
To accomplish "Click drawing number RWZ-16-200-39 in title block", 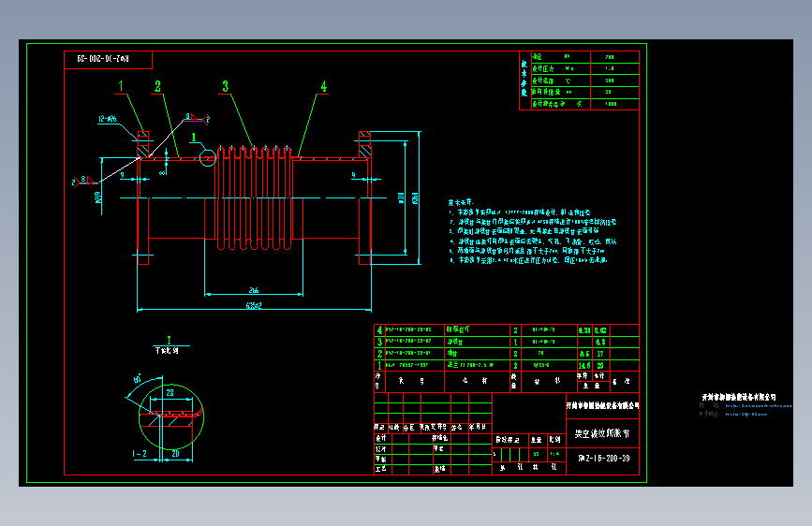I will click(x=604, y=459).
